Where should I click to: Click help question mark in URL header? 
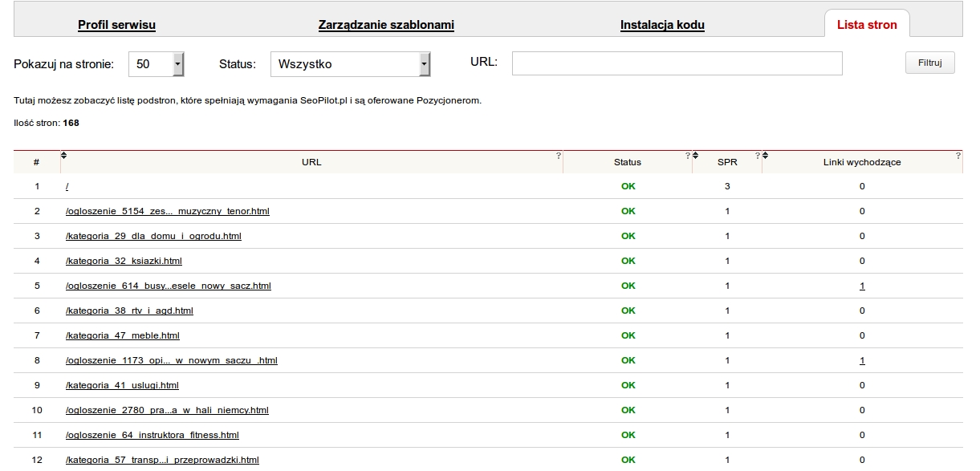[559, 156]
